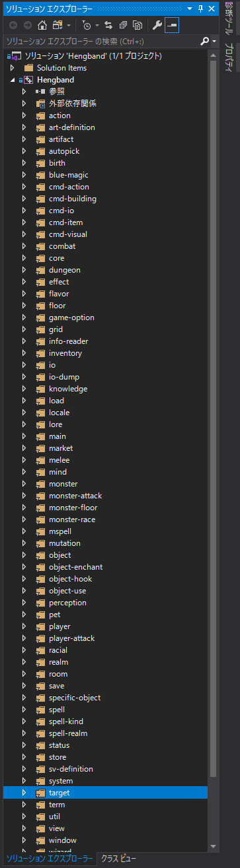This screenshot has width=240, height=868.
Task: Expand the action folder
Action: click(24, 116)
